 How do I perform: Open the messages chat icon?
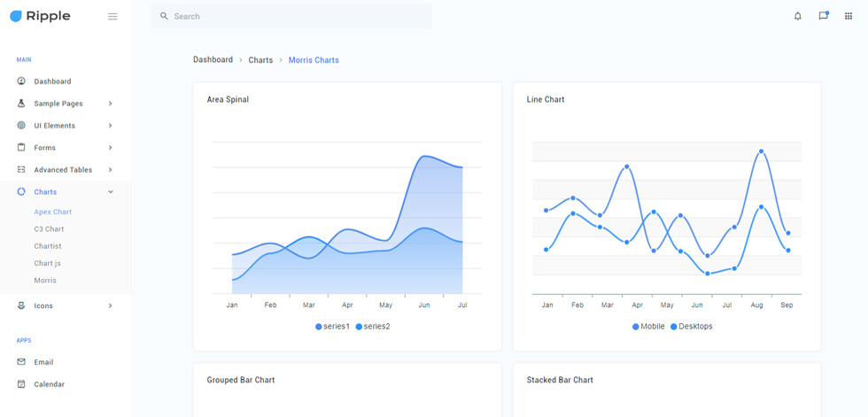click(x=823, y=16)
